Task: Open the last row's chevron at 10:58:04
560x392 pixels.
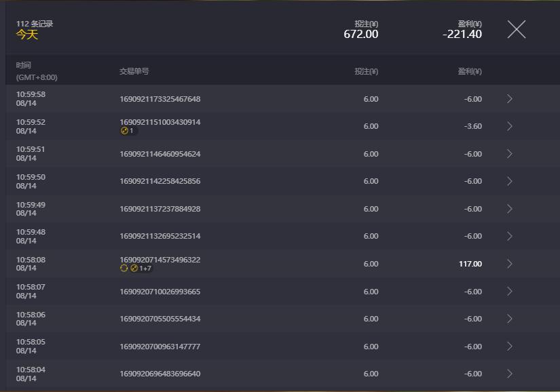Action: [x=510, y=374]
